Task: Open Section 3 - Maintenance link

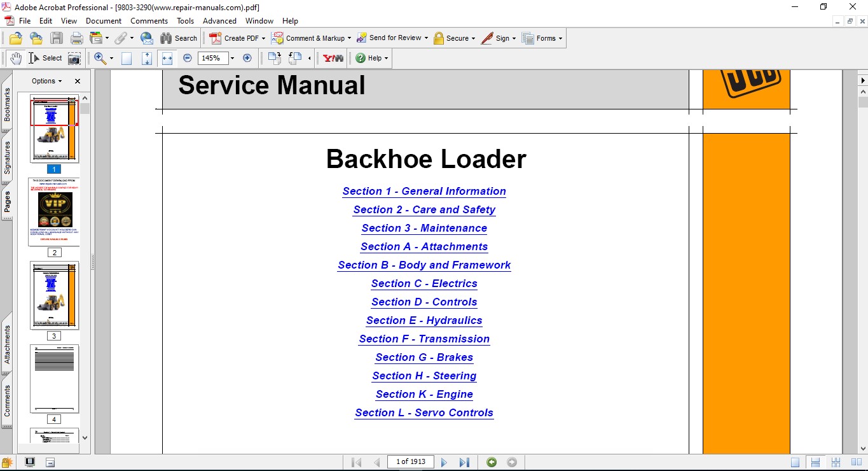Action: [x=424, y=228]
